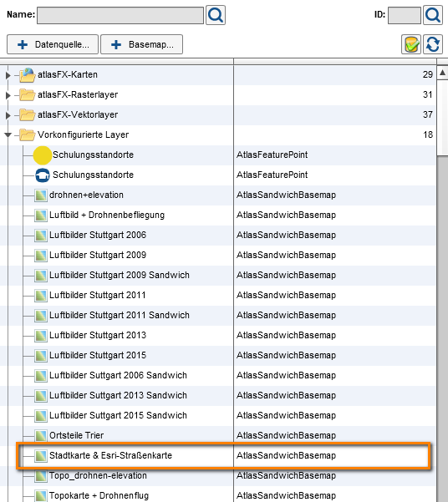This screenshot has height=502, width=448.
Task: Click the Ortsteile Trier basemap icon
Action: (x=41, y=435)
